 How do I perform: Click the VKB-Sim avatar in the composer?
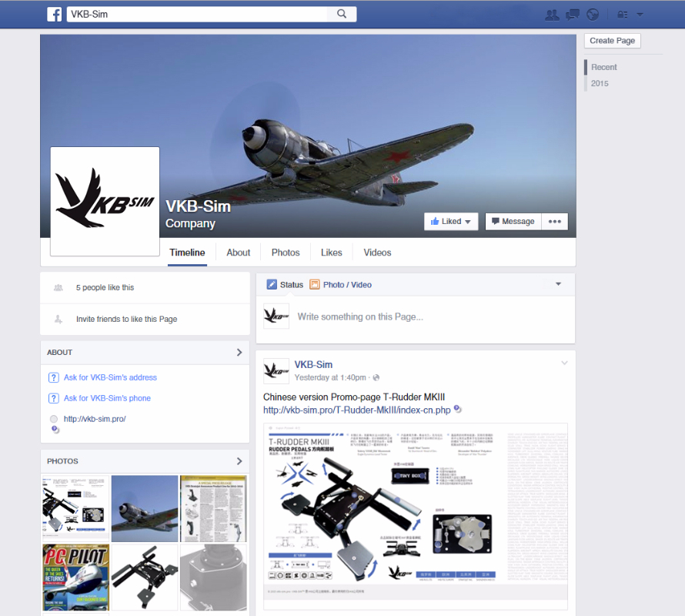point(276,316)
